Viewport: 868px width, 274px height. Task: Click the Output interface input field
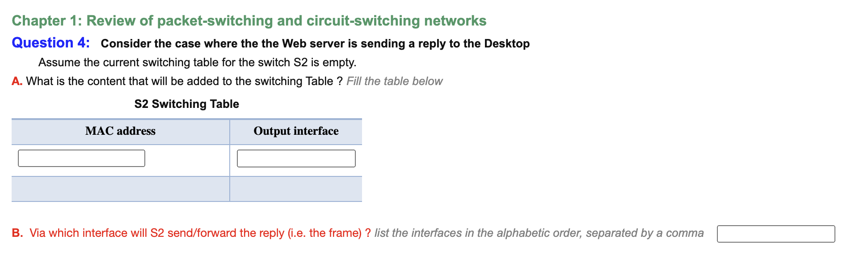coord(296,158)
